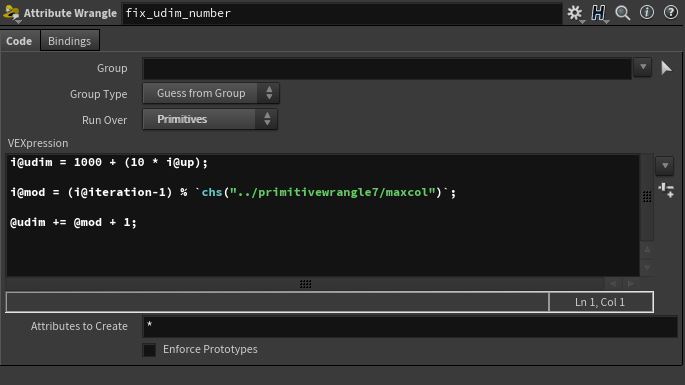Click the editor scroll down arrow
Viewport: 685px width, 385px height.
tap(647, 267)
